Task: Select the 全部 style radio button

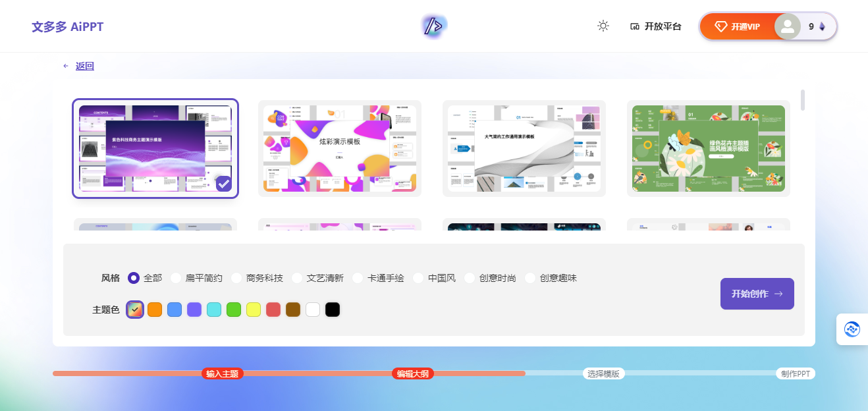Action: [x=134, y=278]
